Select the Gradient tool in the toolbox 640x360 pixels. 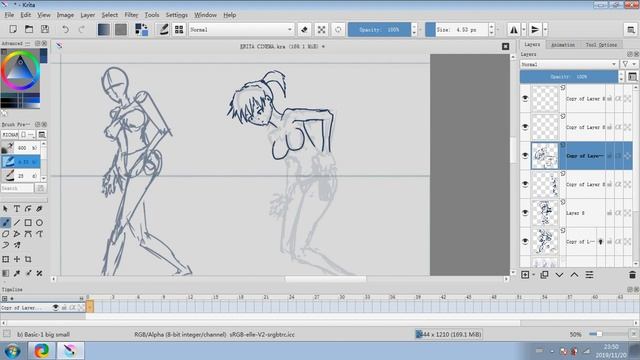(5, 273)
